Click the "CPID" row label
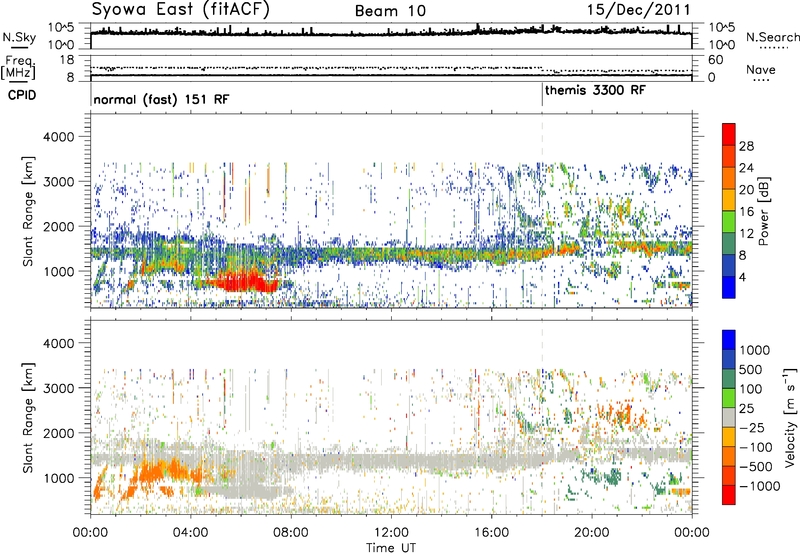The height and width of the screenshot is (554, 800). (x=22, y=95)
